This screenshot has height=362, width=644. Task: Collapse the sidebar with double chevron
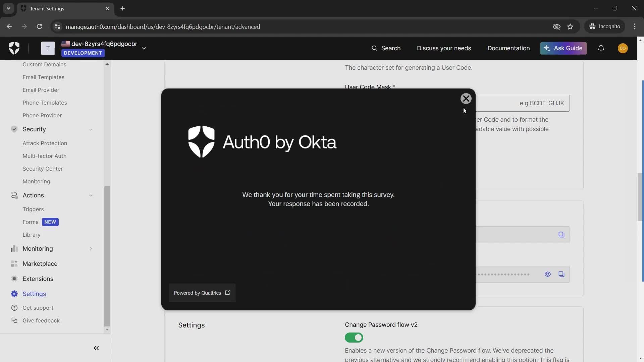click(x=96, y=348)
